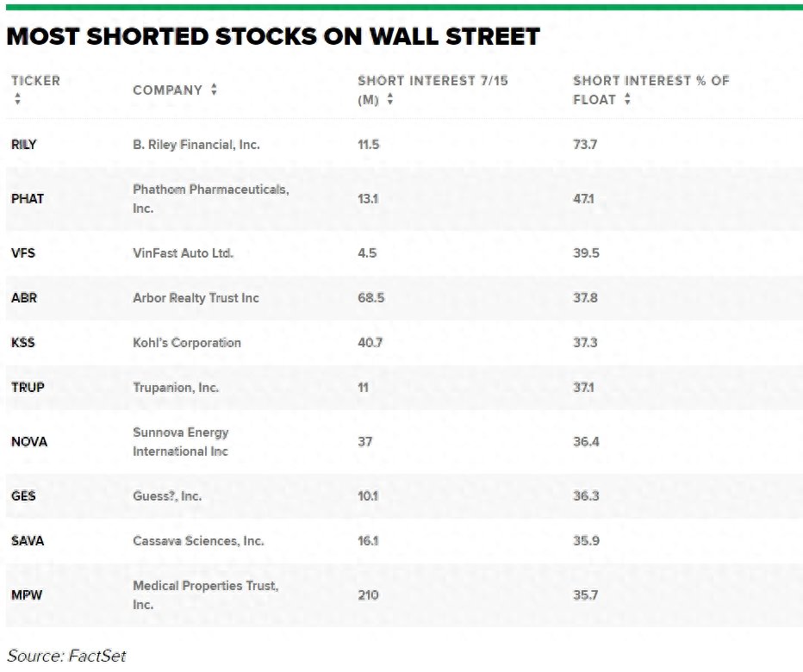Select VinFast Auto Ltd. company name
803x672 pixels.
pyautogui.click(x=183, y=253)
